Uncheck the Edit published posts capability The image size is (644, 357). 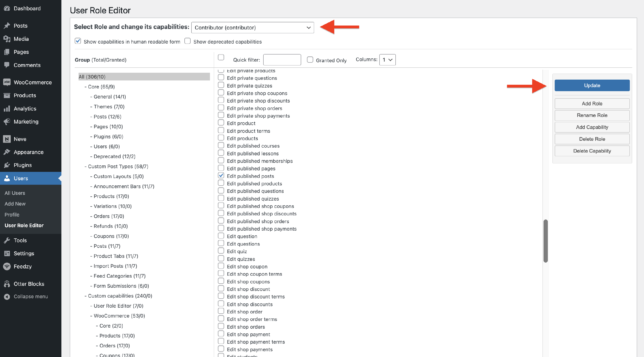[221, 176]
